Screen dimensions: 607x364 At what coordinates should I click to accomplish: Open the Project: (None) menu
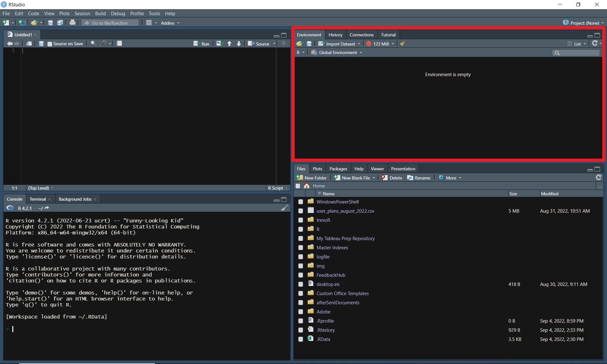(x=583, y=23)
